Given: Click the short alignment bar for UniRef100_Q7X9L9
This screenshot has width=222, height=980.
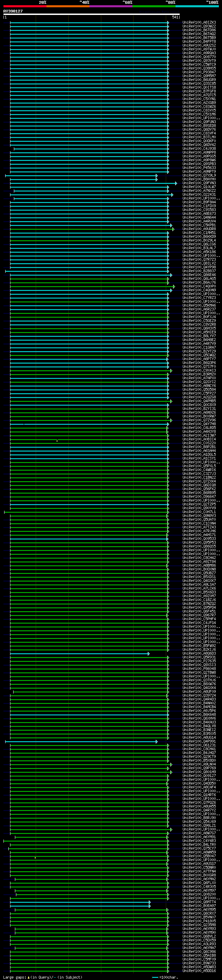Looking at the screenshot, I should [81, 176].
